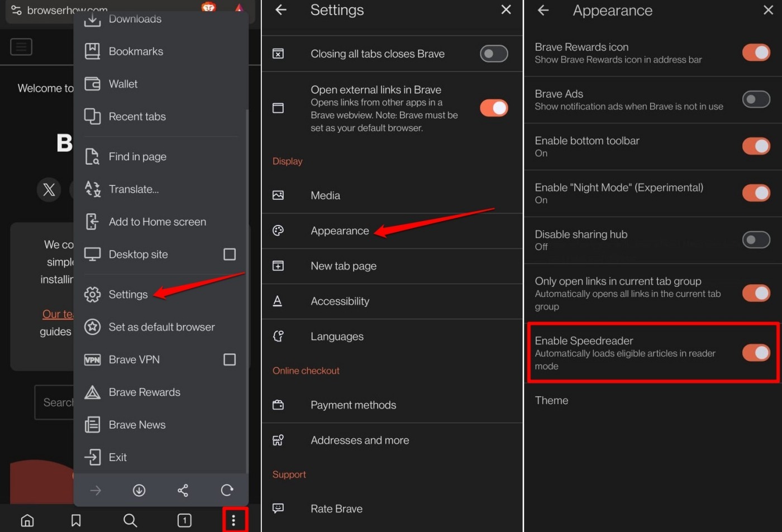782x532 pixels.
Task: Toggle Enable bottom toolbar switch
Action: (756, 146)
